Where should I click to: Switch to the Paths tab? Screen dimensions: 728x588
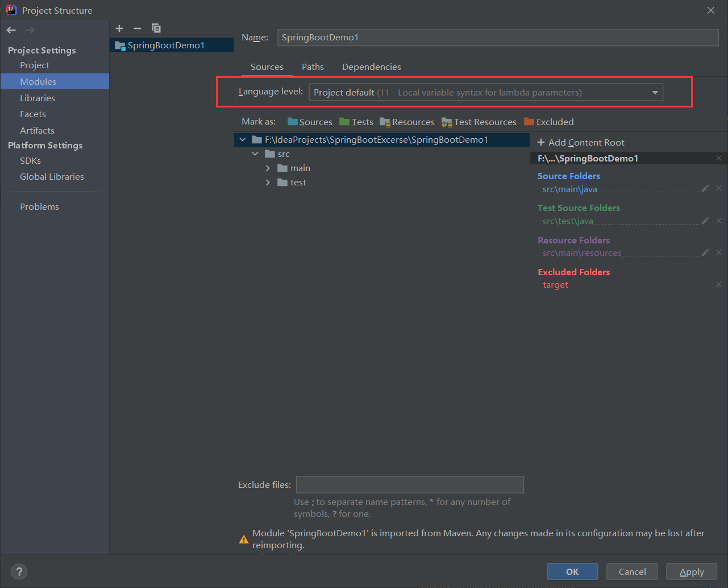313,67
